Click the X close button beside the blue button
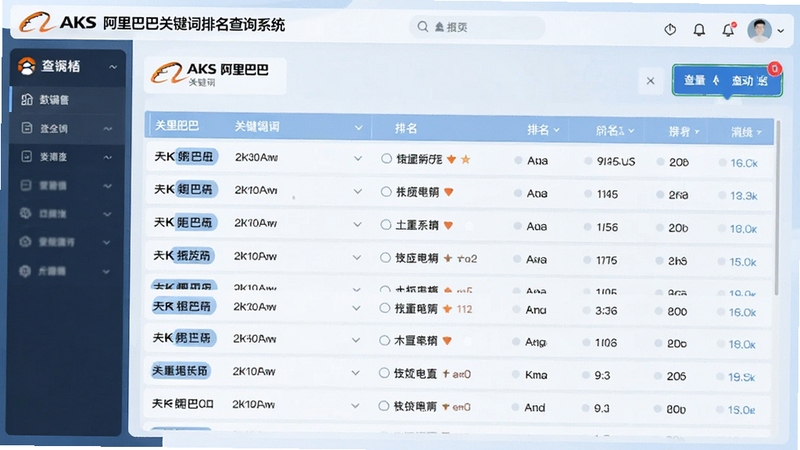 tap(651, 81)
